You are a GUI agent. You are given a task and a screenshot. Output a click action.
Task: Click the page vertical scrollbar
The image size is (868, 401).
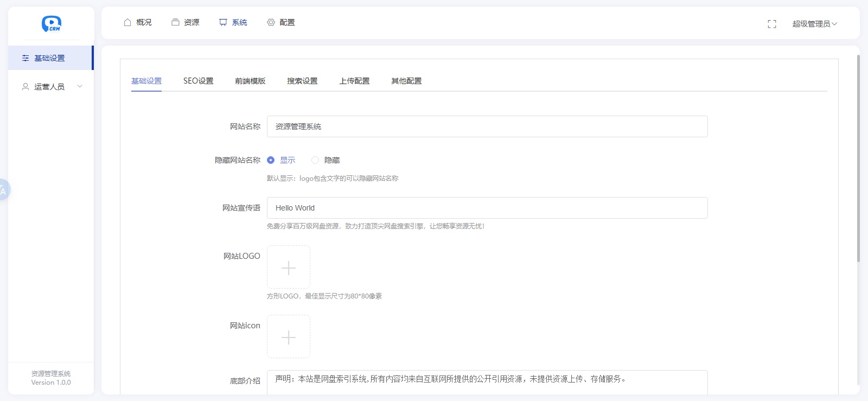point(858,158)
